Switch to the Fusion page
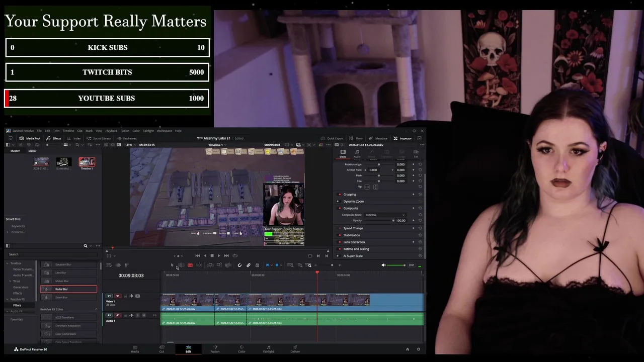Viewport: 644px width, 362px height. [215, 348]
